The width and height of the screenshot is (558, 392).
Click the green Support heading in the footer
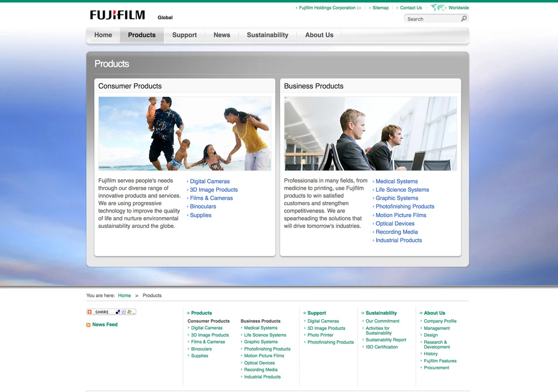coord(317,313)
